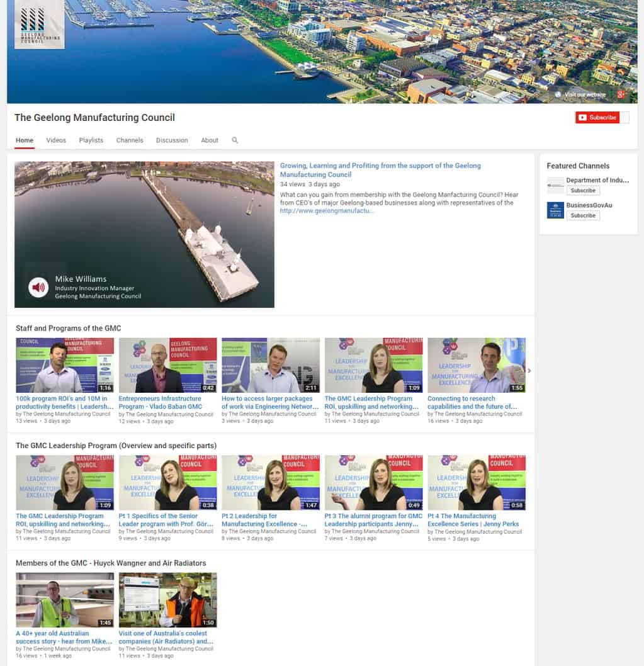Open Members of the GMC shelf heading
The image size is (644, 666).
coord(111,563)
